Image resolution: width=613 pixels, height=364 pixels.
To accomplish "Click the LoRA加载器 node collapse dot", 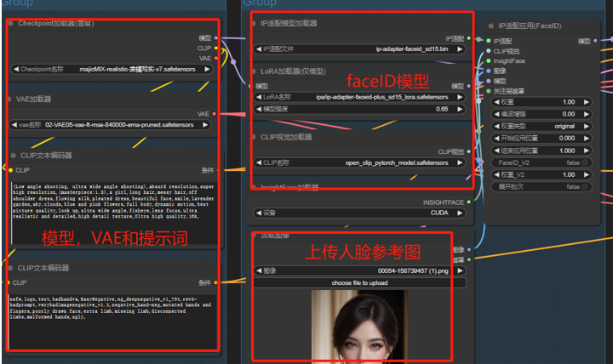I will click(x=255, y=71).
